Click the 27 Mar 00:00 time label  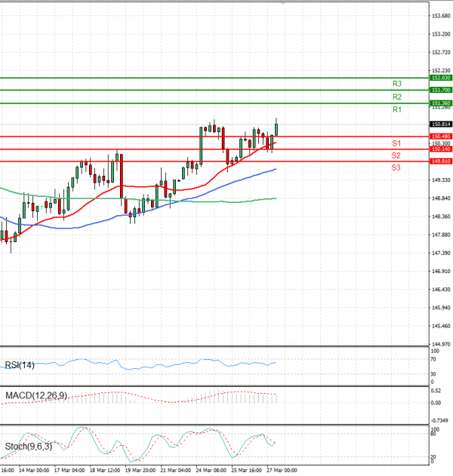click(282, 470)
